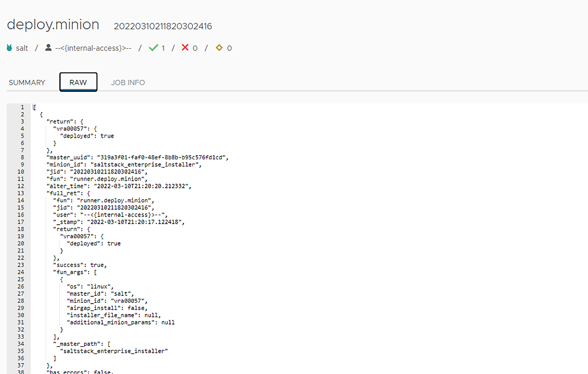The width and height of the screenshot is (588, 374).
Task: Click the success count 1
Action: click(163, 48)
